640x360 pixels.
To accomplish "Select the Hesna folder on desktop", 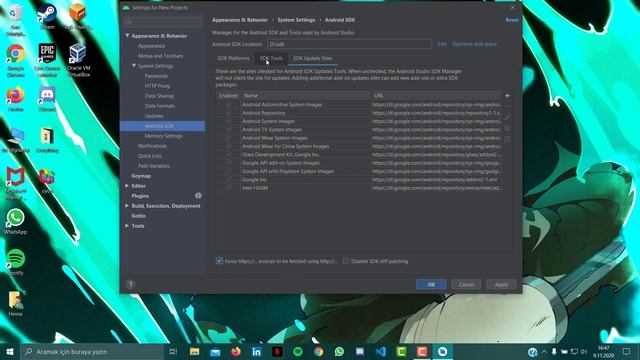I will click(16, 304).
